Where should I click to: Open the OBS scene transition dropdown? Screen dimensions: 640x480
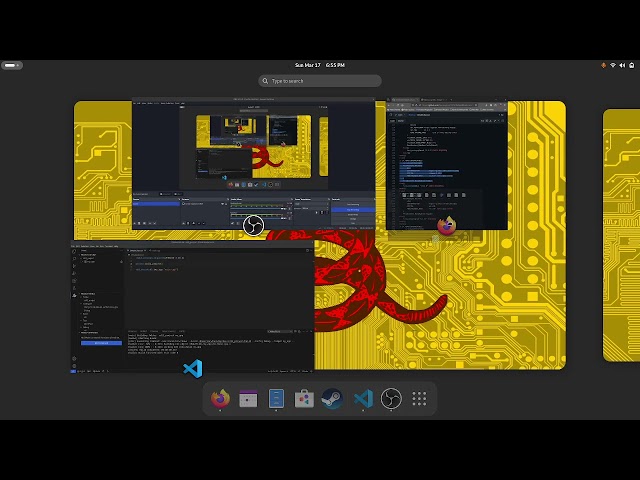[311, 204]
